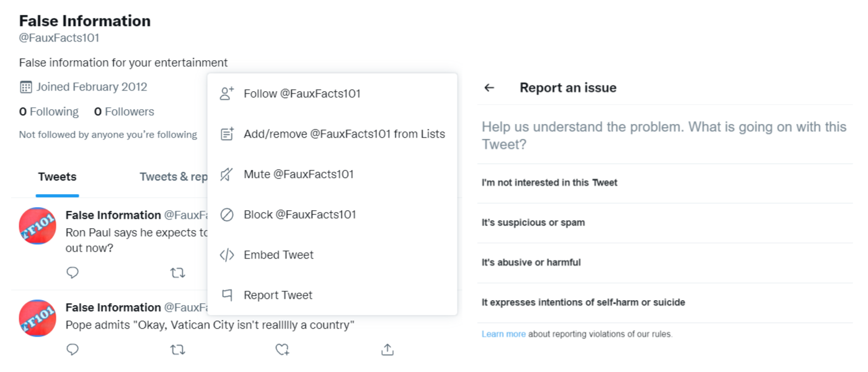The image size is (868, 372).
Task: Like the Pope Vatican City tweet
Action: (283, 350)
